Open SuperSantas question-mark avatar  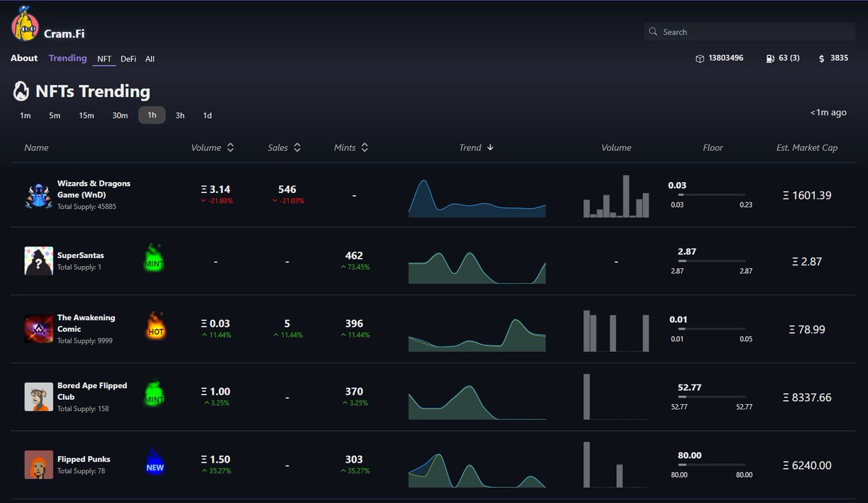(38, 261)
